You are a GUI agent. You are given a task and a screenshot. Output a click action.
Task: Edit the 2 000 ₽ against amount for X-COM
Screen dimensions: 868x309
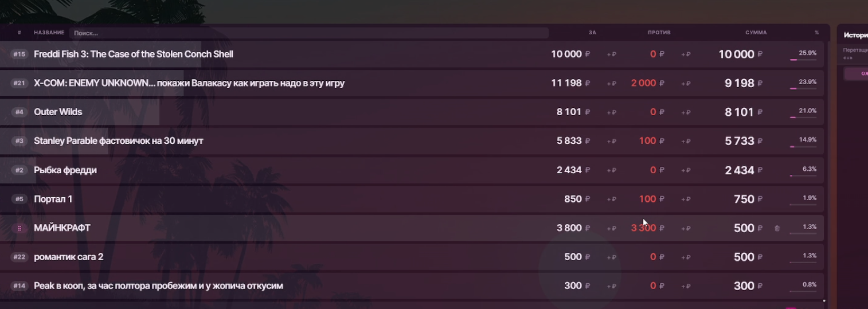pos(643,83)
